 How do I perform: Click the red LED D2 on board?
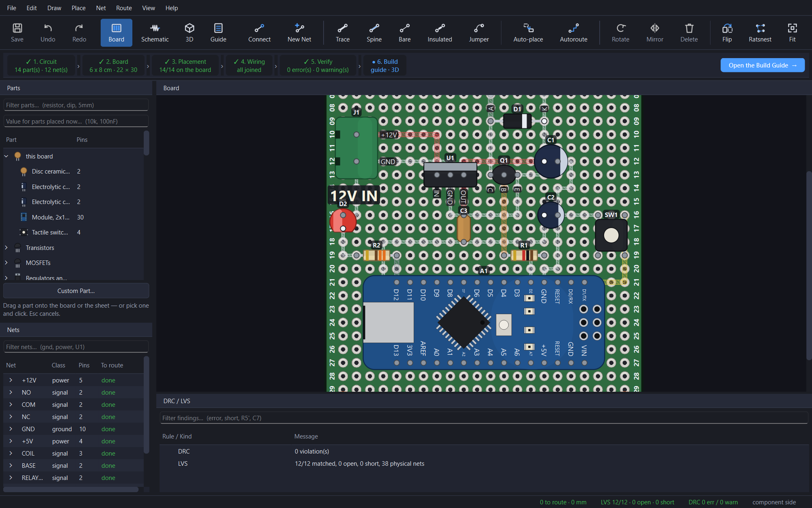point(343,221)
